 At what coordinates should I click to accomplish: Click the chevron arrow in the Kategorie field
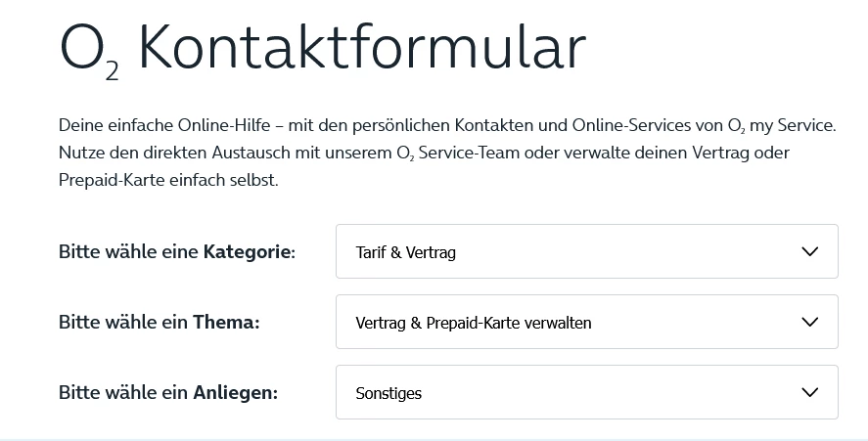[x=809, y=251]
